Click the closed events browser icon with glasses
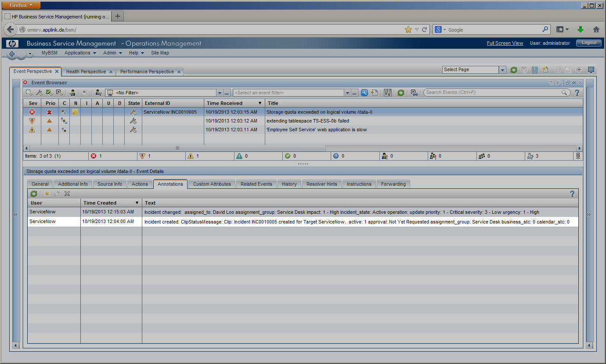This screenshot has height=364, width=606. pos(414,93)
